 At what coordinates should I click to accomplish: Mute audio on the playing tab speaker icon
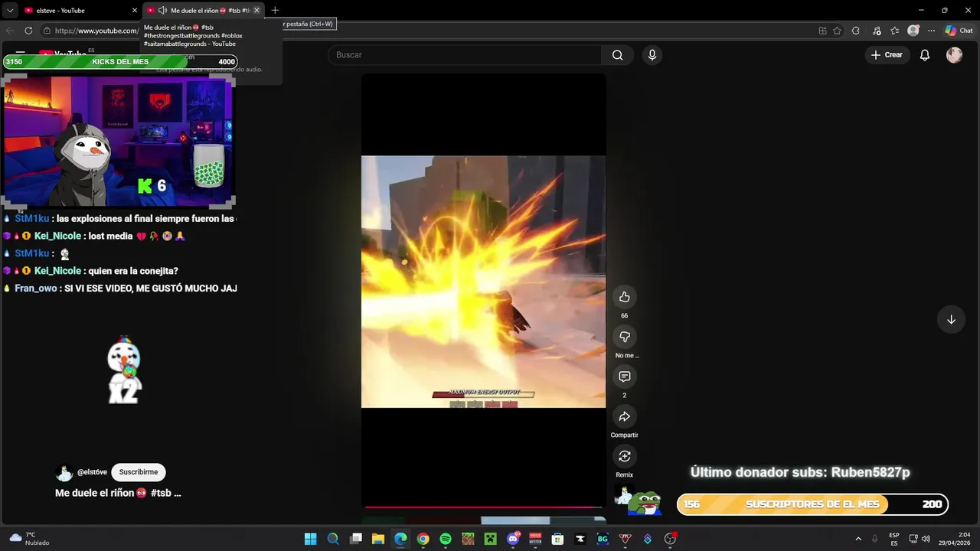[x=162, y=11]
